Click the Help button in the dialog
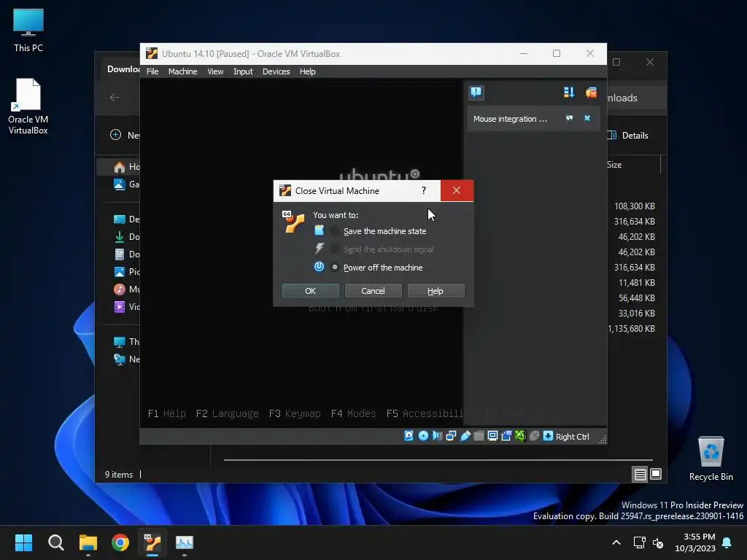This screenshot has height=560, width=747. click(x=436, y=290)
